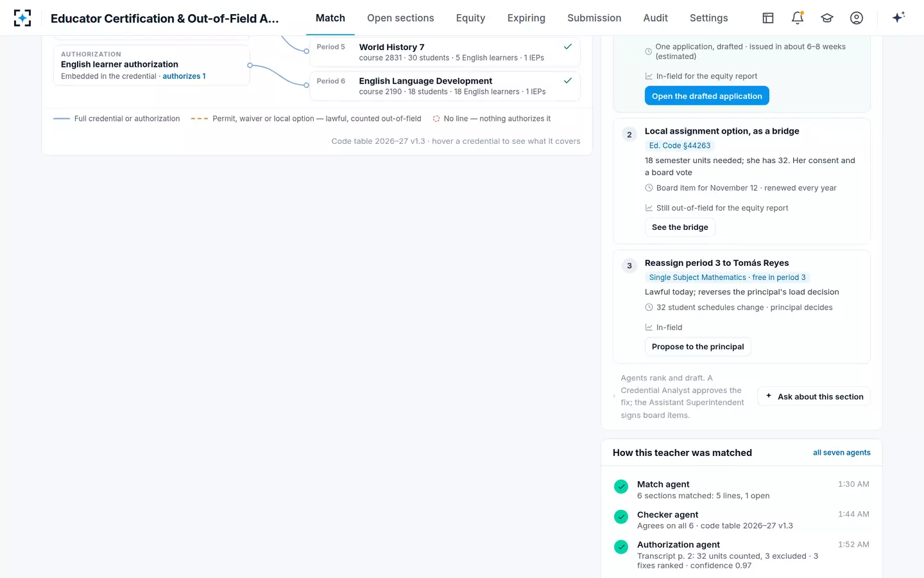Image resolution: width=924 pixels, height=578 pixels.
Task: Click Reassign period 3 to Tomás Reyes heading
Action: pos(717,263)
